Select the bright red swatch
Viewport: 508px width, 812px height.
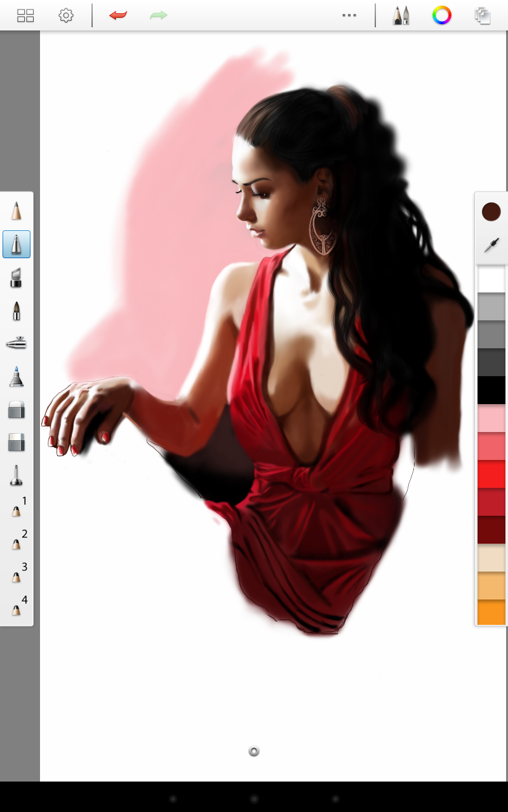pos(491,475)
